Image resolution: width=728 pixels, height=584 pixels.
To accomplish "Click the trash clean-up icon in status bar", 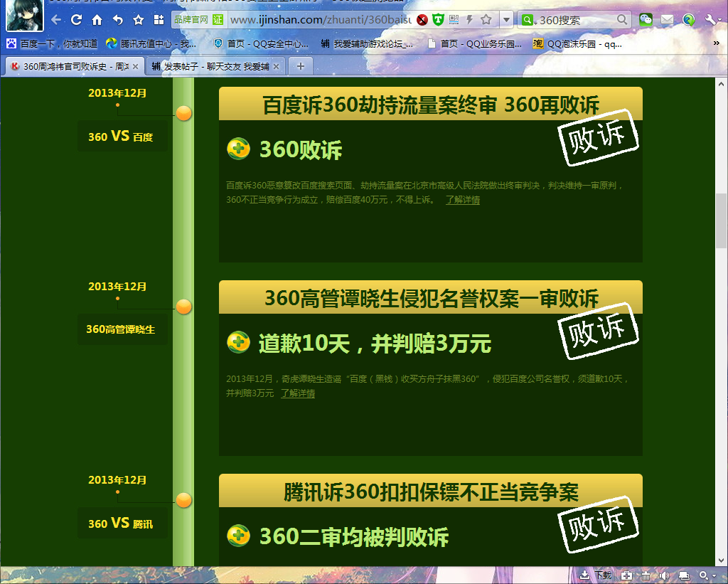I will (x=646, y=575).
